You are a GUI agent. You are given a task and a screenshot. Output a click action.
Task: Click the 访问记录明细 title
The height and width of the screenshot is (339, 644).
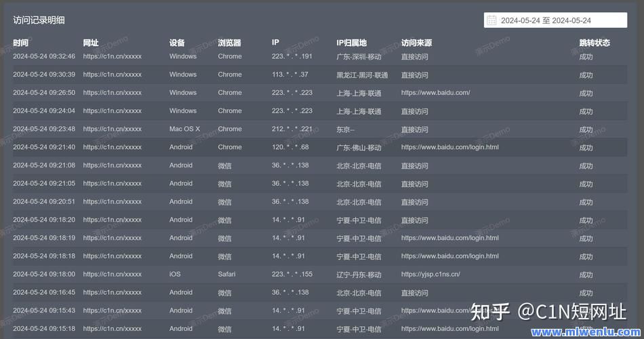pyautogui.click(x=39, y=20)
